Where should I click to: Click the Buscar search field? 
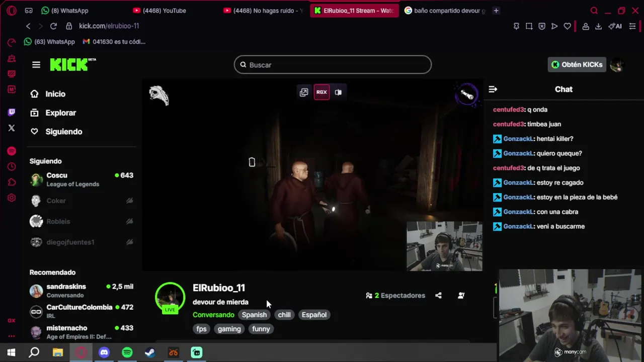click(x=333, y=64)
